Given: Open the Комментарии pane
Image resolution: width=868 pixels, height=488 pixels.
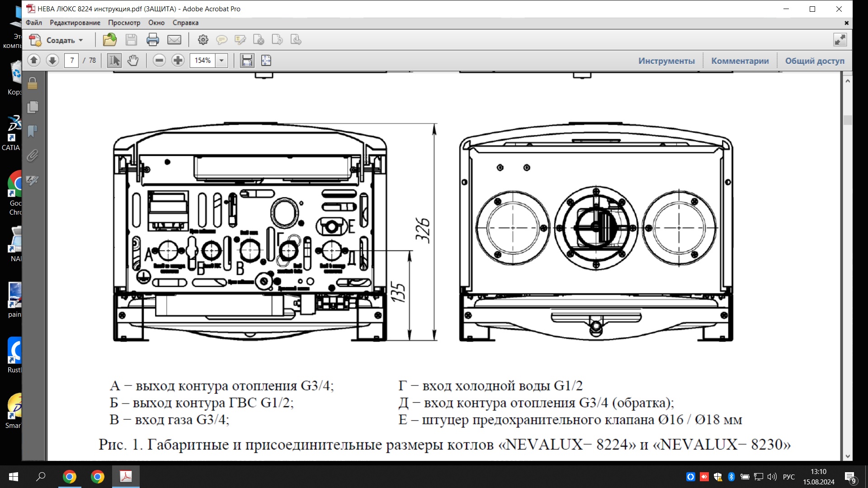Looking at the screenshot, I should [740, 61].
